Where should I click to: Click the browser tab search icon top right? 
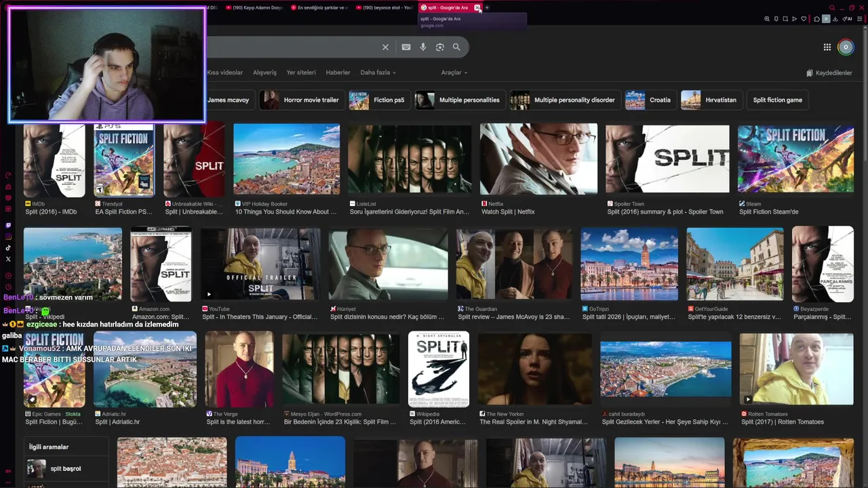pyautogui.click(x=832, y=7)
